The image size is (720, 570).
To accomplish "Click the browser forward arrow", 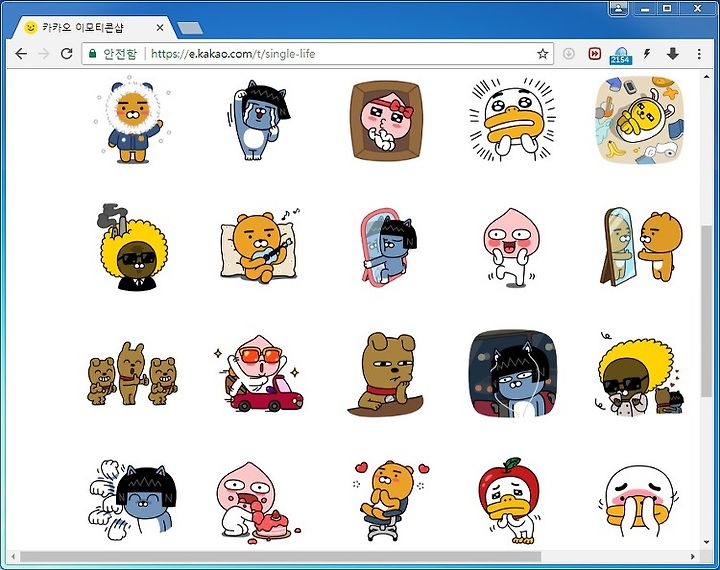I will pyautogui.click(x=44, y=54).
